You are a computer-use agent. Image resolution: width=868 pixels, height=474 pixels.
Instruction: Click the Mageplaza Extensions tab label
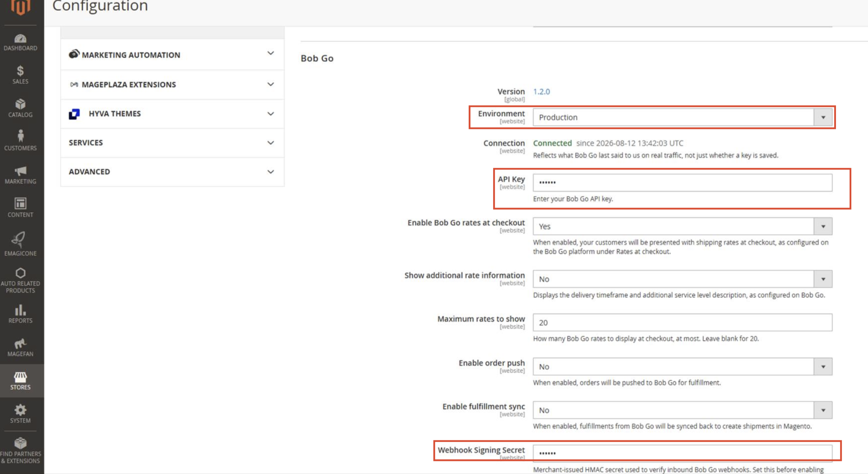(129, 84)
